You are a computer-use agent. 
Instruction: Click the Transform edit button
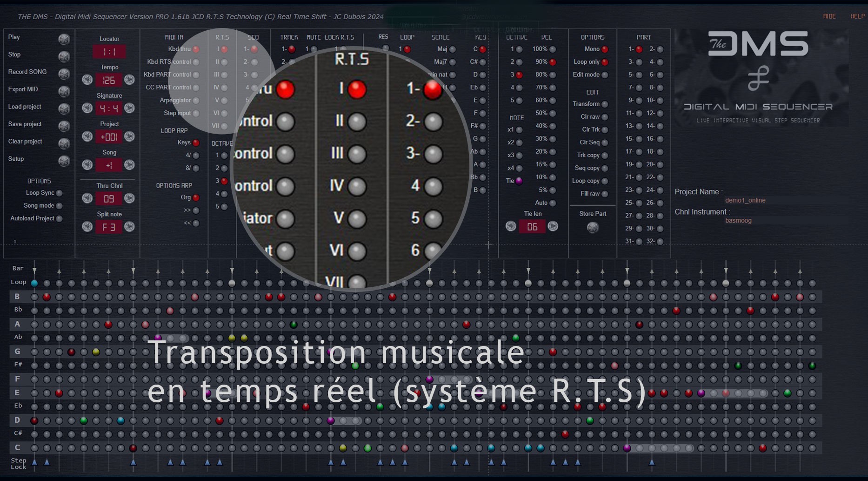coord(605,104)
